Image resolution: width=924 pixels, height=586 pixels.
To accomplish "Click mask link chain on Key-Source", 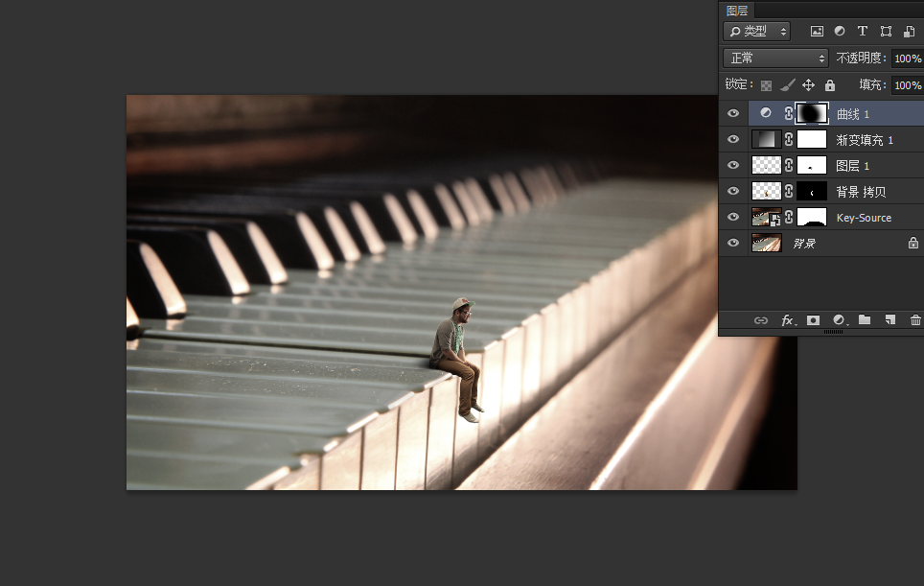I will point(789,217).
